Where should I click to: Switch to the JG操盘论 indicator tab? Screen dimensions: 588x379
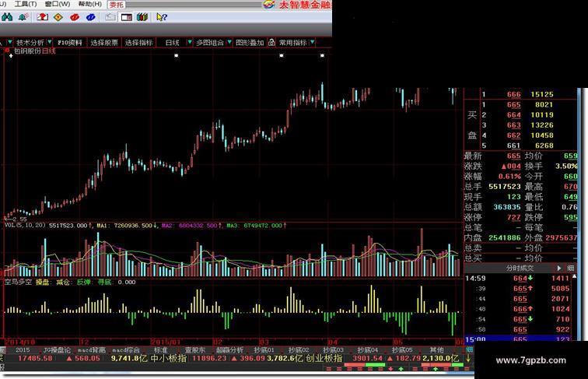tap(57, 349)
